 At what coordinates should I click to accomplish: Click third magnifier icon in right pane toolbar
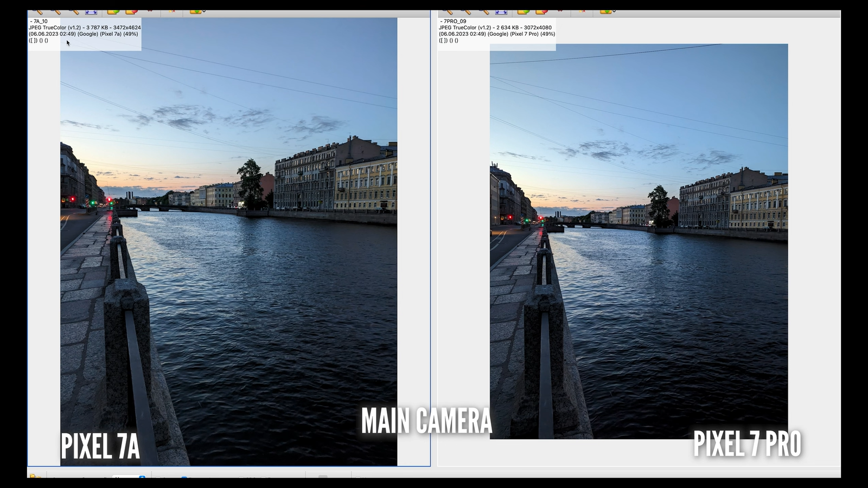483,11
